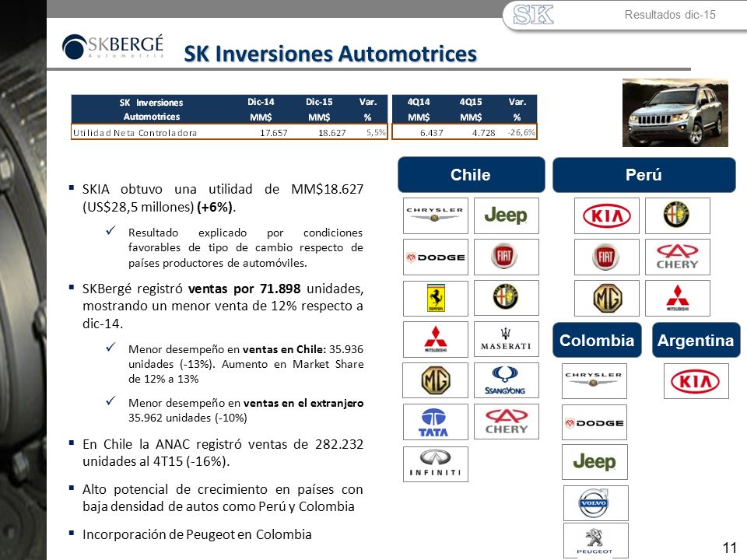Click the Chile country header
This screenshot has height=560, width=747.
coord(472,175)
